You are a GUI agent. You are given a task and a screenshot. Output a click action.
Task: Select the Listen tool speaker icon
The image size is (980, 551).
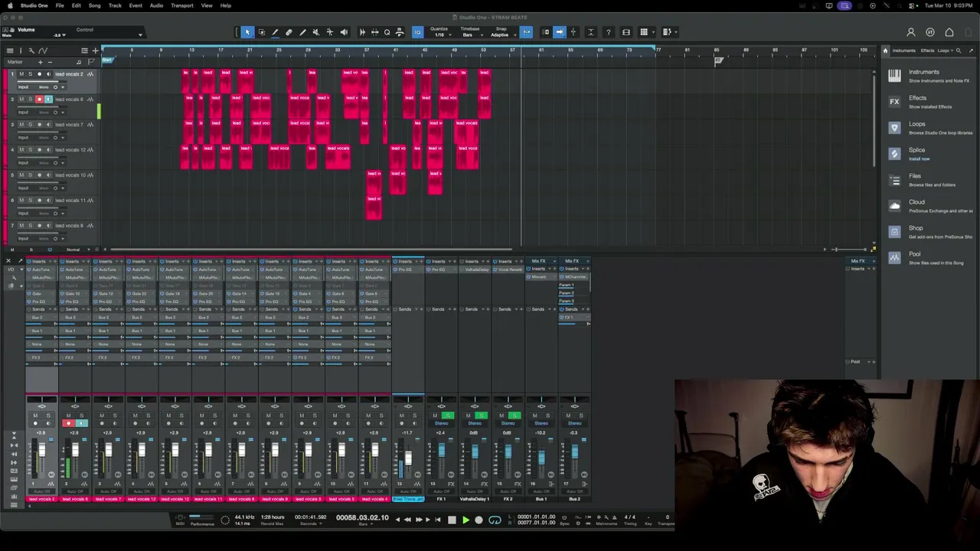[344, 32]
